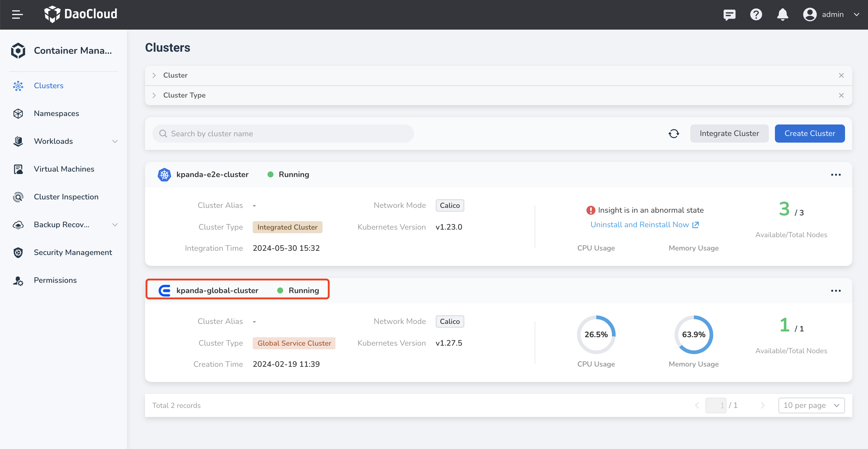Click the Security Management shield icon
868x449 pixels.
(x=18, y=252)
